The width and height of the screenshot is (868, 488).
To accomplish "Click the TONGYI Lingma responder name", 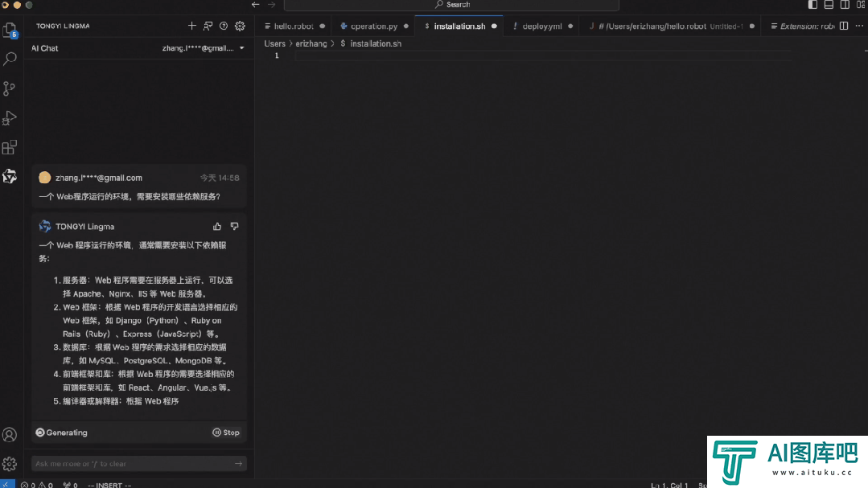I will pyautogui.click(x=84, y=226).
